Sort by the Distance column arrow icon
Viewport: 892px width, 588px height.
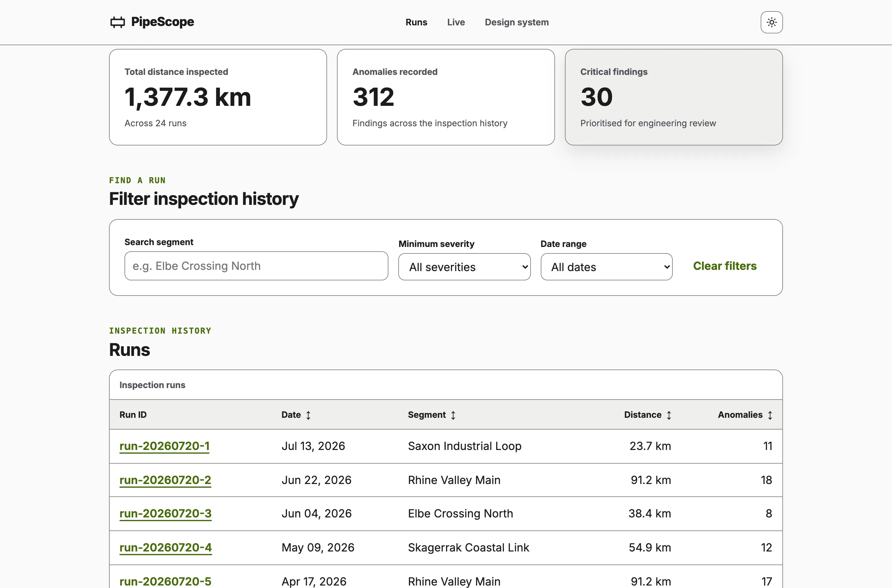(669, 415)
